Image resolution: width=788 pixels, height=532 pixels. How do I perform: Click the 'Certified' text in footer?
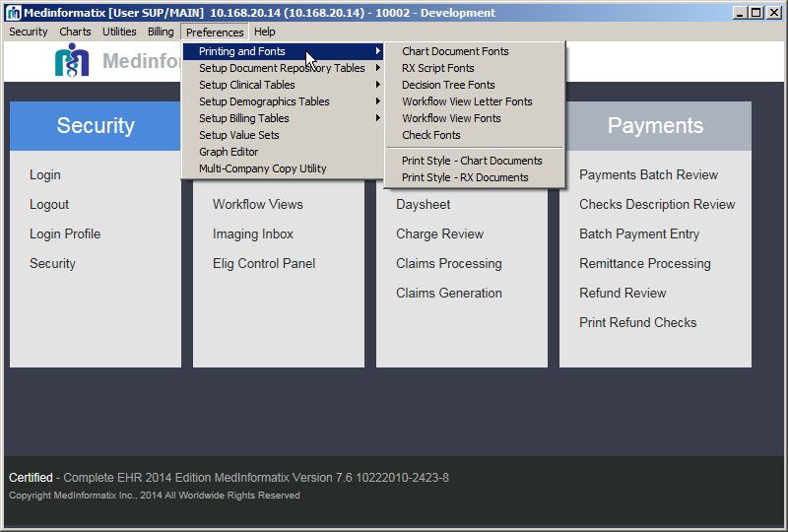tap(31, 478)
